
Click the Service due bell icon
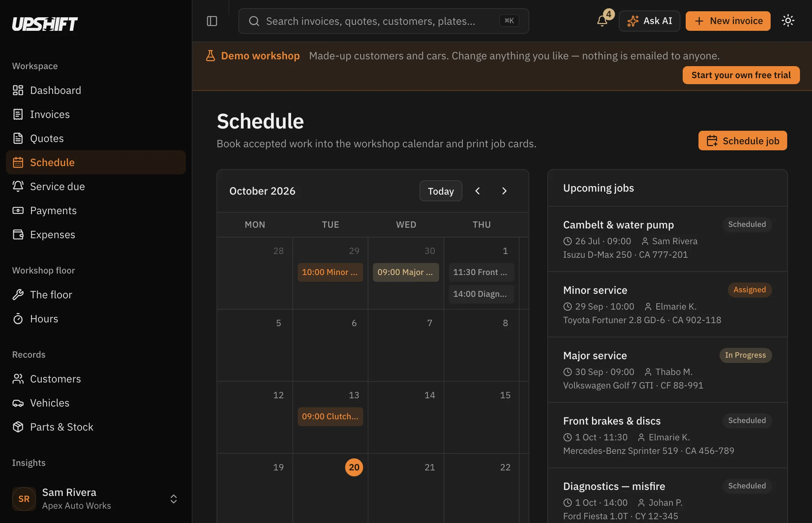[18, 186]
